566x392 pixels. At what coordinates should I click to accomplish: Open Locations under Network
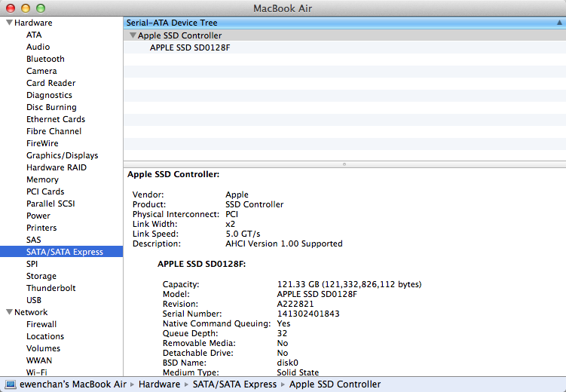pos(45,336)
